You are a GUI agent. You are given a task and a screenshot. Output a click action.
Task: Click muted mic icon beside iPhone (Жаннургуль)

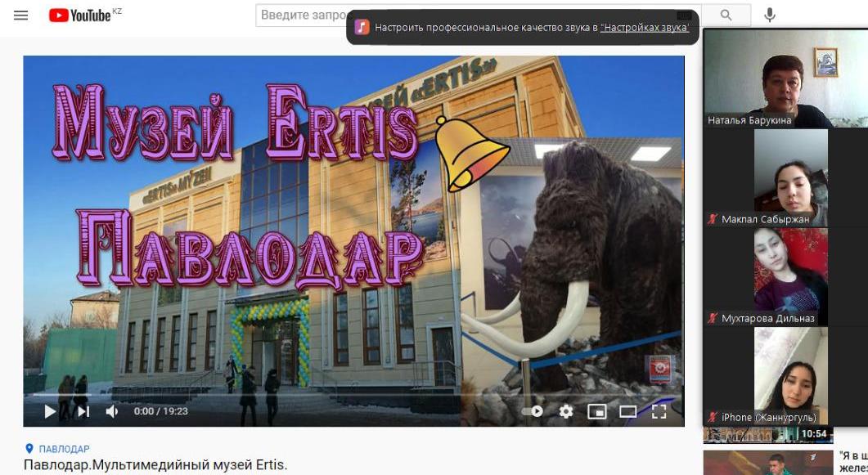[x=713, y=417]
